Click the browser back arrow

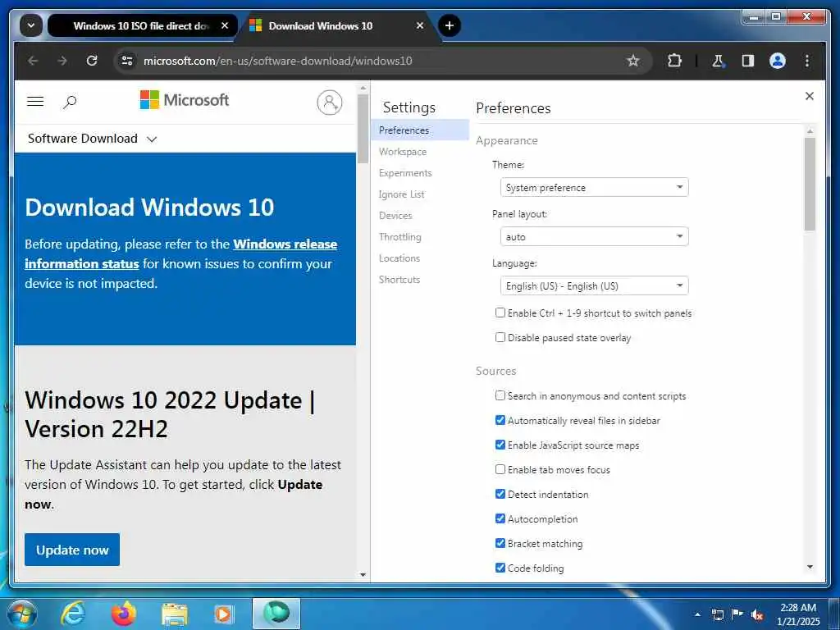33,61
